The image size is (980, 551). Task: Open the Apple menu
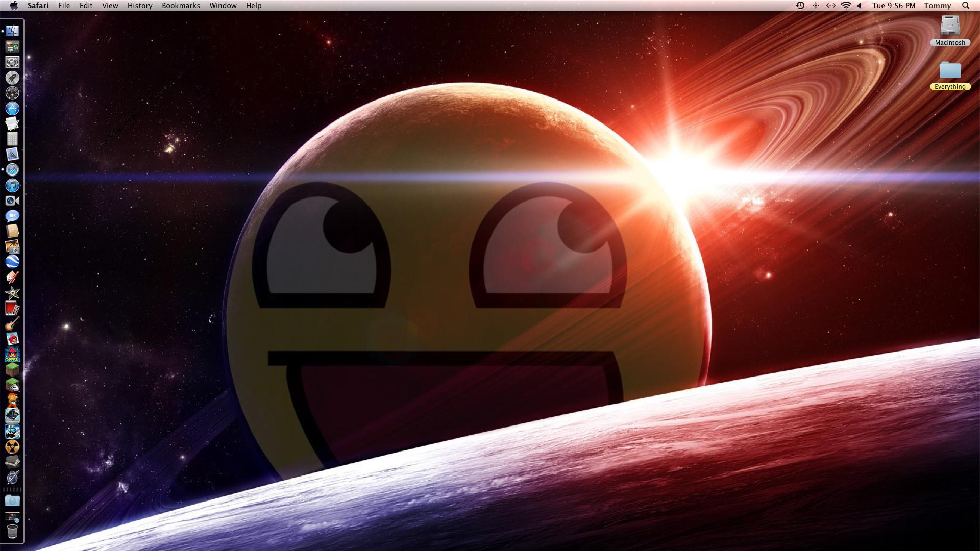tap(14, 5)
